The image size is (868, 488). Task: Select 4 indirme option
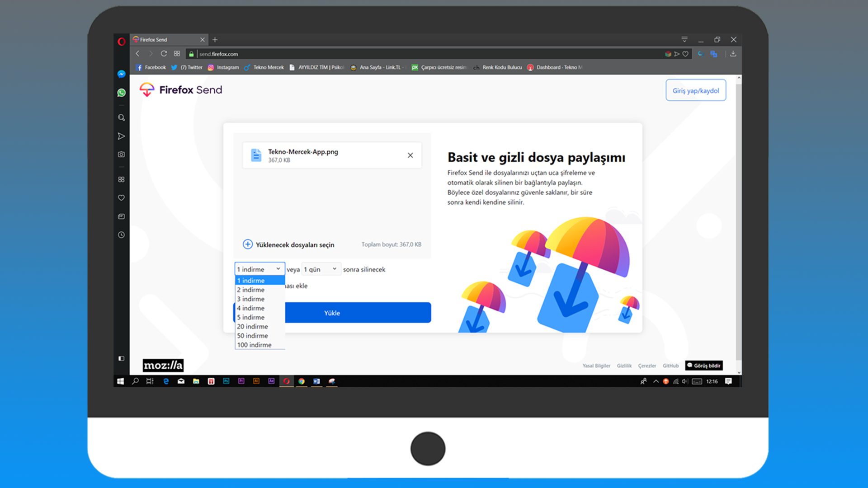click(x=260, y=308)
